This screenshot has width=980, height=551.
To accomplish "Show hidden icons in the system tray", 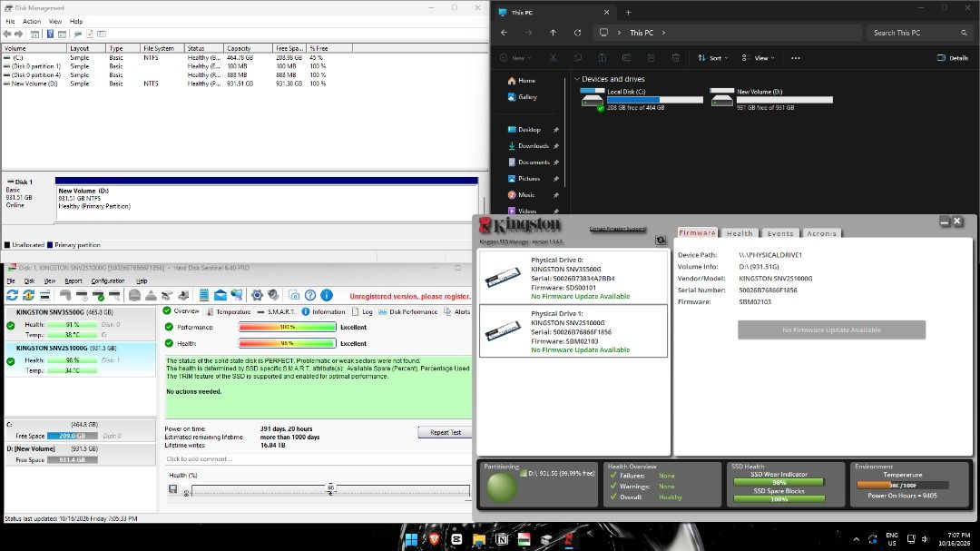I will (857, 539).
